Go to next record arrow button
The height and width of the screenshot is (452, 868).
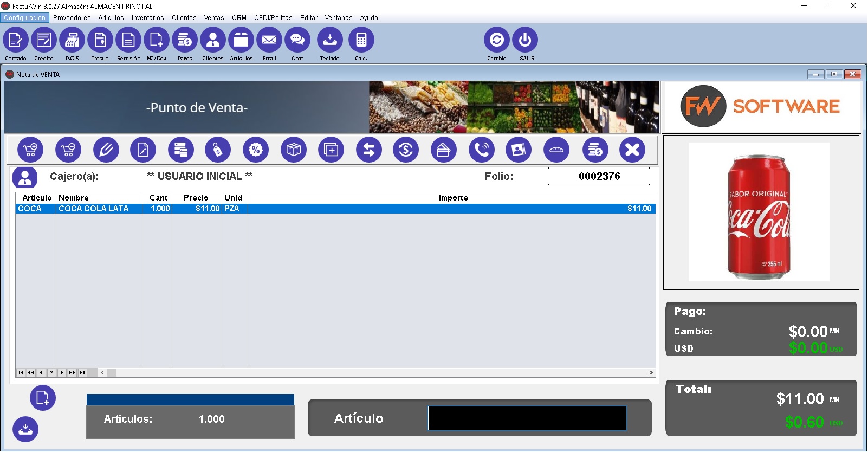coord(62,373)
